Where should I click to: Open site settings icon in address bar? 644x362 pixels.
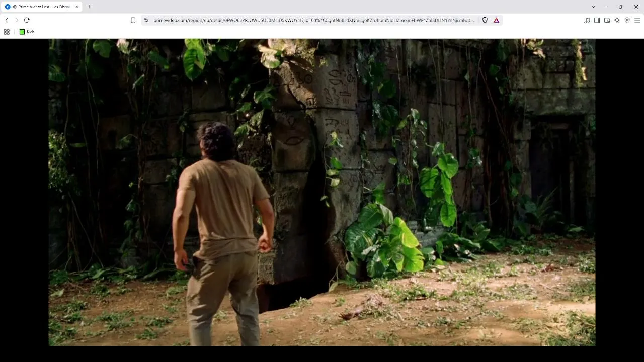146,20
